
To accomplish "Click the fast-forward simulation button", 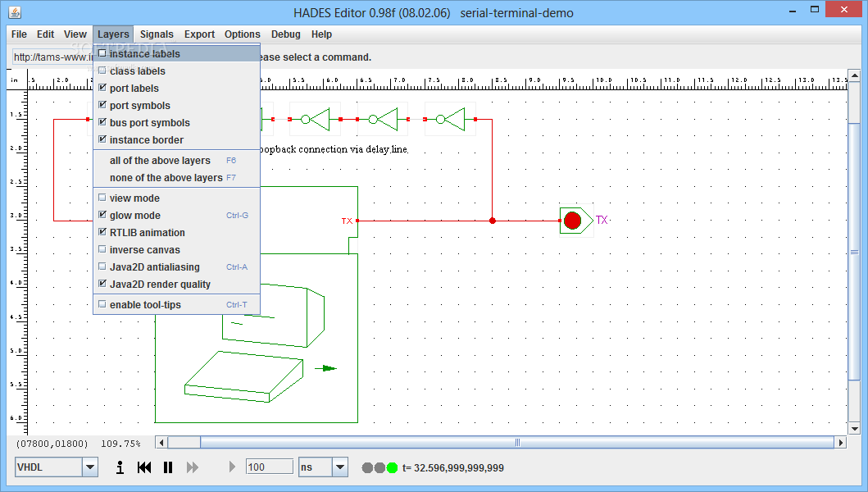I will click(x=192, y=467).
